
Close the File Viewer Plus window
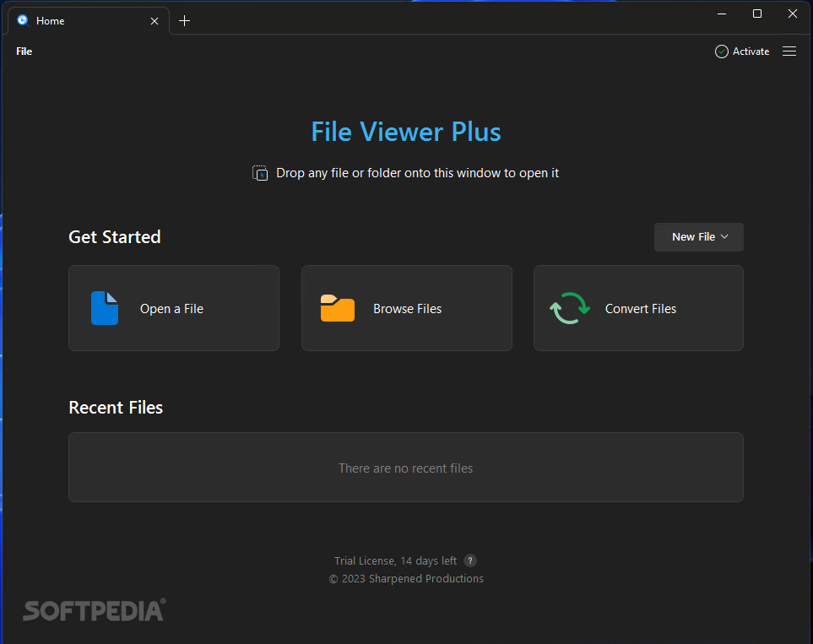point(792,14)
